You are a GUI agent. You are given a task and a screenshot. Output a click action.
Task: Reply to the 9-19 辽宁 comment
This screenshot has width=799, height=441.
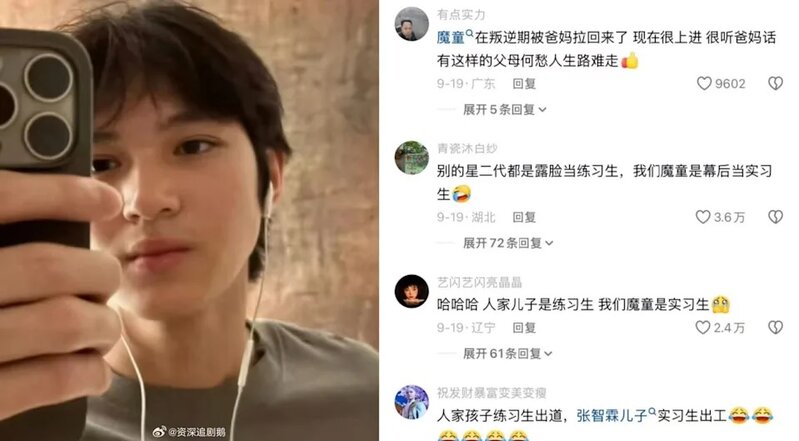click(x=524, y=327)
